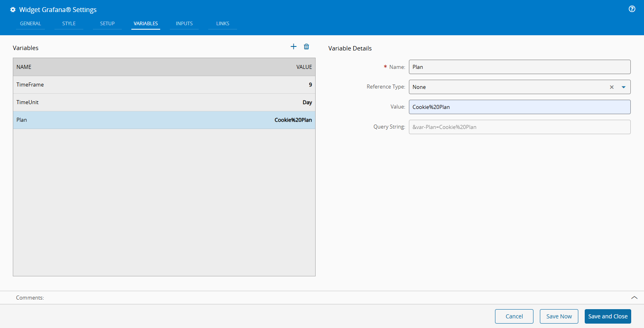Click the add variable plus icon
The width and height of the screenshot is (644, 328).
point(294,46)
